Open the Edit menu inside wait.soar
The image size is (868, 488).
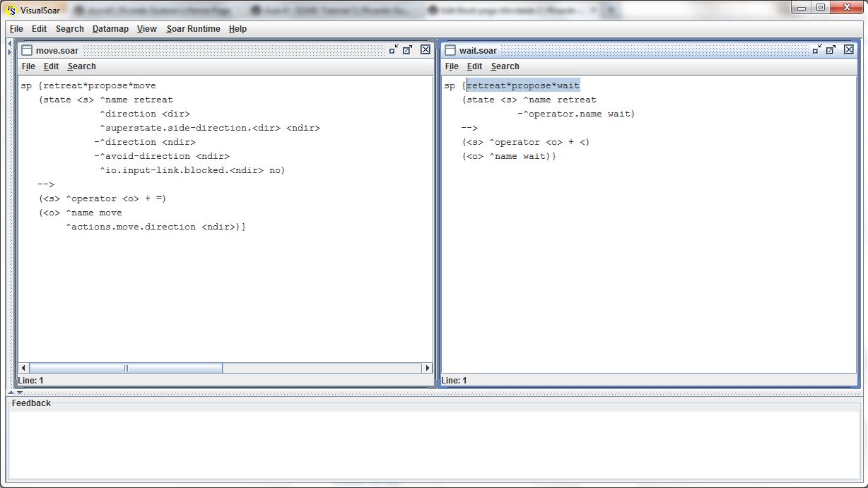(x=474, y=66)
